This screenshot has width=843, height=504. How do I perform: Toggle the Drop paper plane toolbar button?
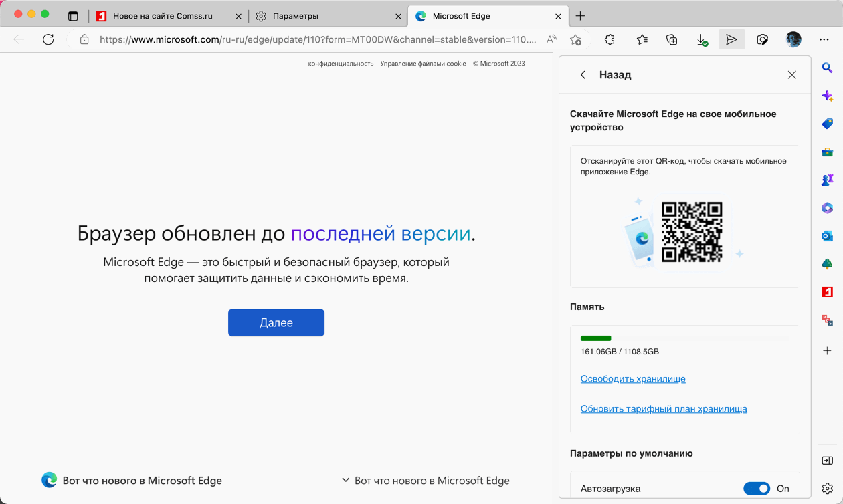click(x=732, y=39)
